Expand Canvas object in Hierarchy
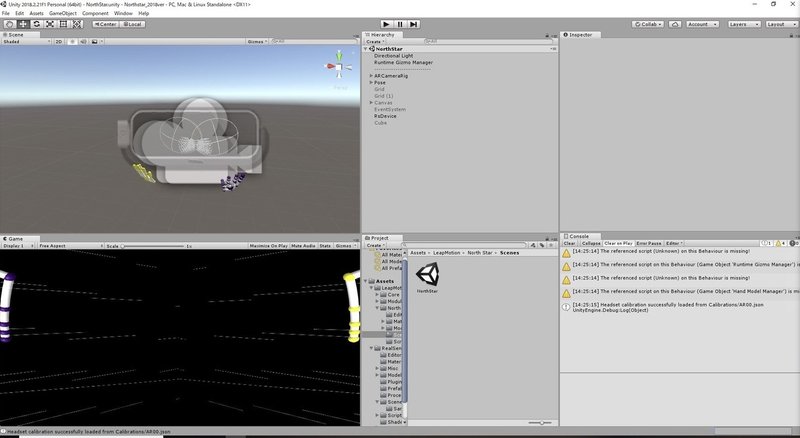Screen dimensions: 800x438 [371, 103]
